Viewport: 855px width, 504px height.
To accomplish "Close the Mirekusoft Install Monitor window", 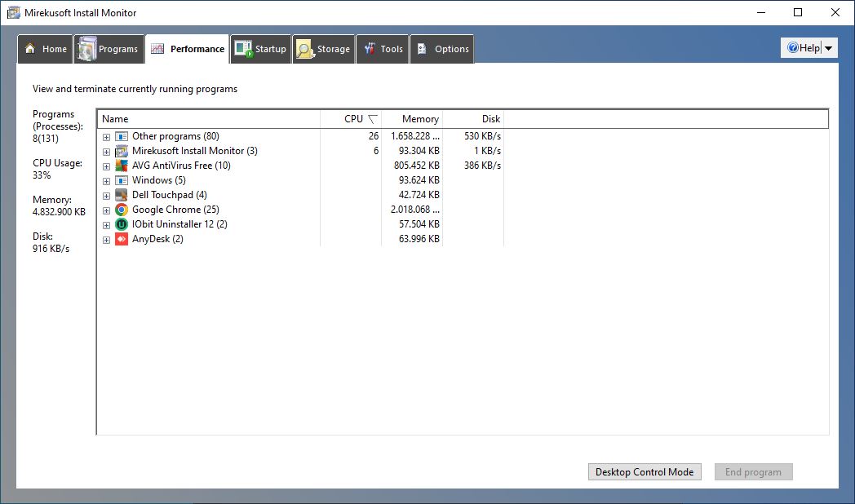I will (x=835, y=12).
